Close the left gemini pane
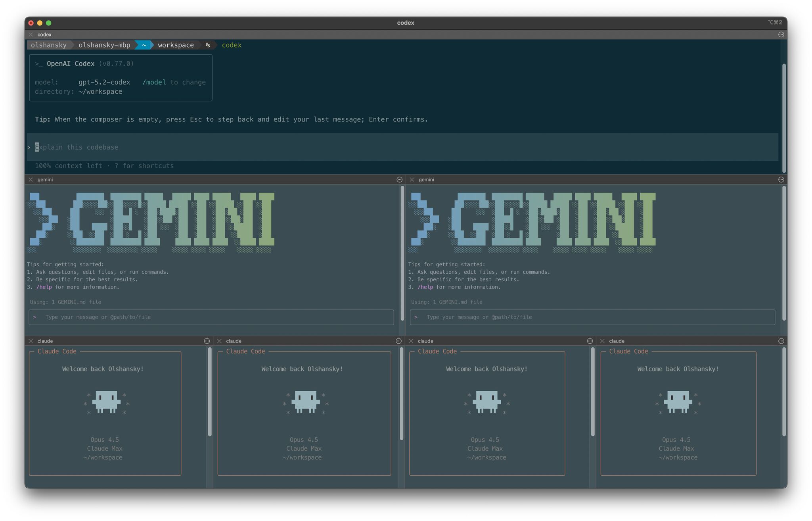The image size is (812, 521). tap(31, 180)
